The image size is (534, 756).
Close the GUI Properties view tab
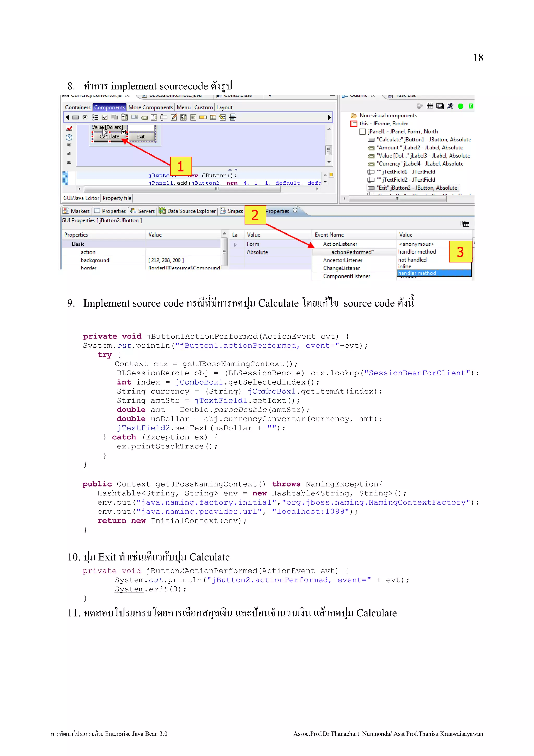click(x=295, y=211)
